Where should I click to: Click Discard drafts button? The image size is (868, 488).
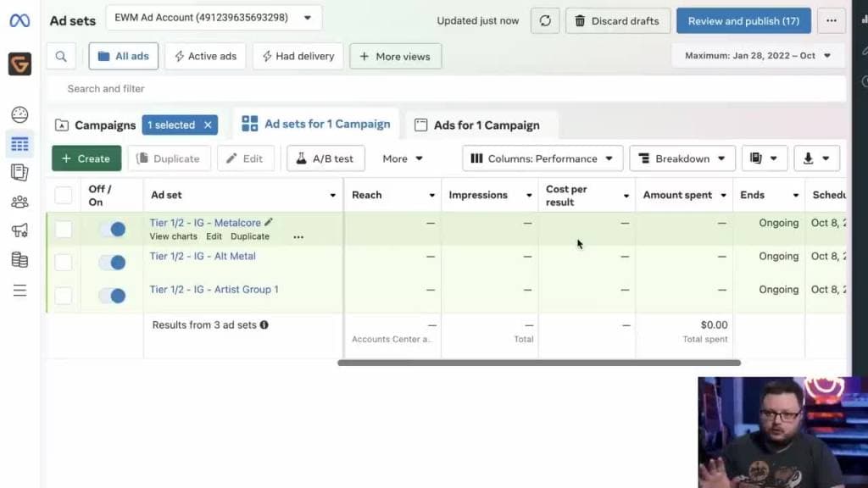tap(618, 21)
